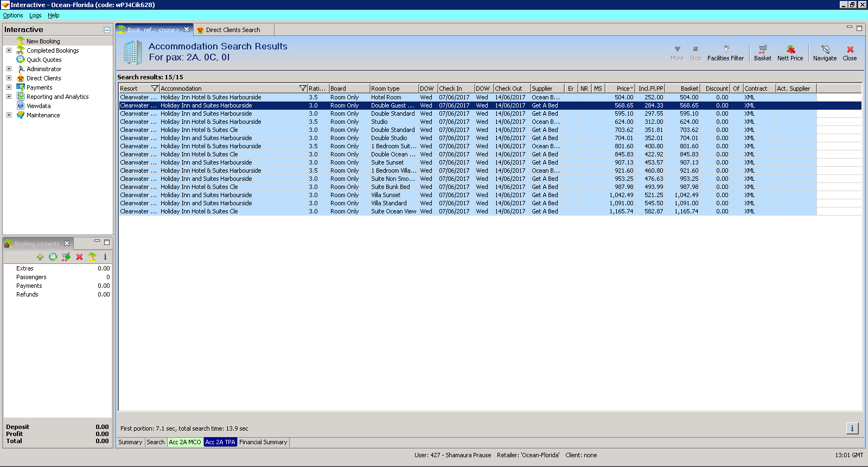
Task: Sort by the Room type column header
Action: pos(394,89)
